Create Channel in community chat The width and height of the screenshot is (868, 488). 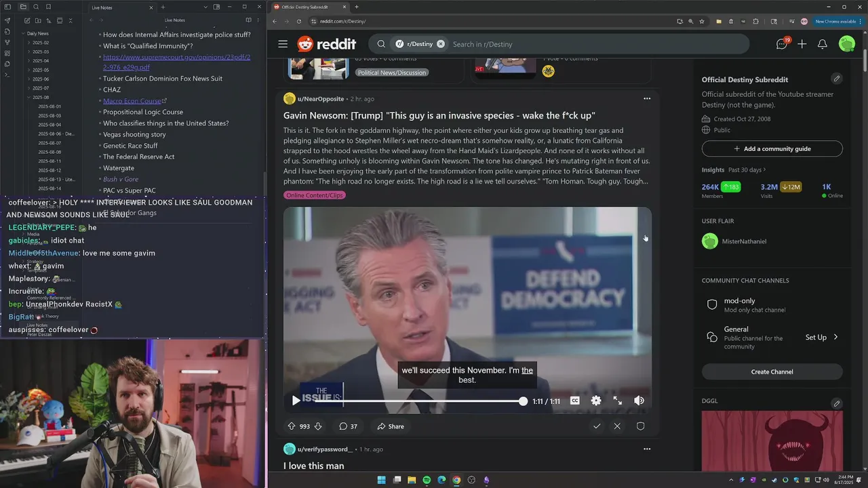[x=772, y=371]
